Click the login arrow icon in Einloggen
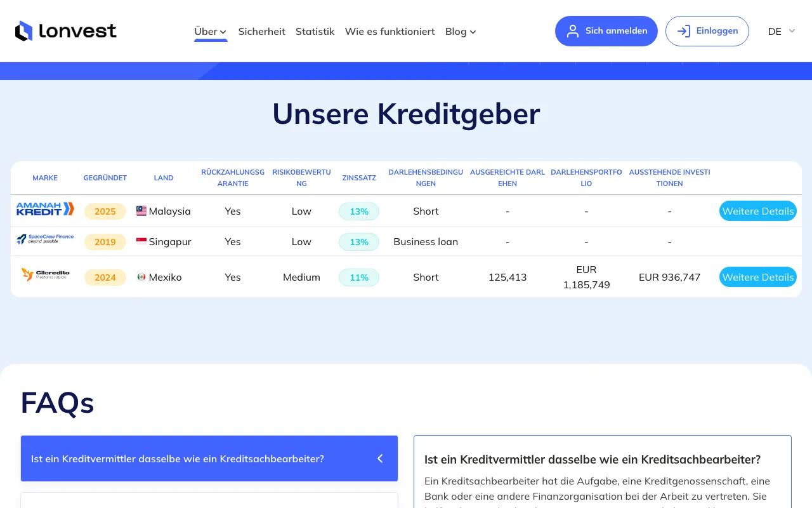 click(x=684, y=31)
